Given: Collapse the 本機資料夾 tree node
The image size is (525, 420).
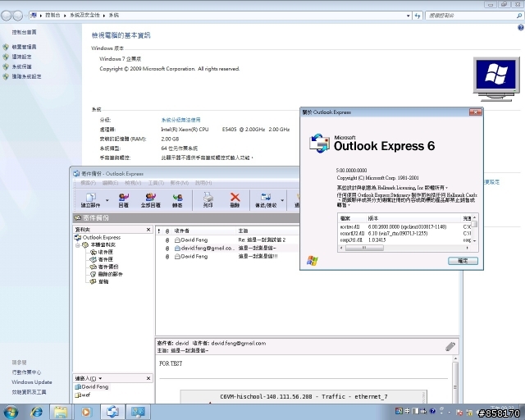Looking at the screenshot, I should tap(77, 245).
